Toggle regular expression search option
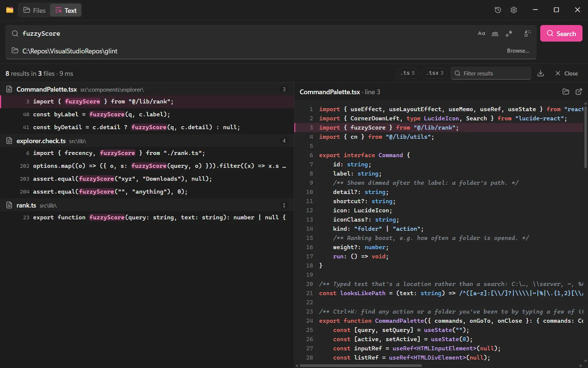Image resolution: width=588 pixels, height=368 pixels. click(x=509, y=33)
